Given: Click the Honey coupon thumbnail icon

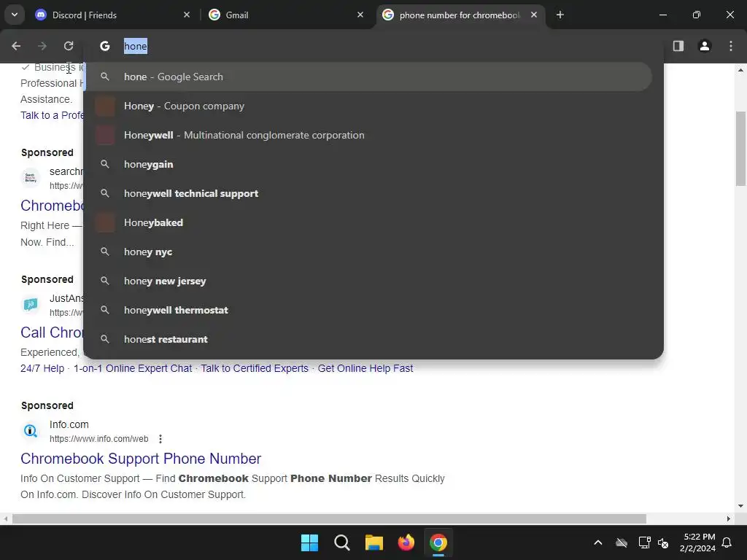Looking at the screenshot, I should coord(105,106).
